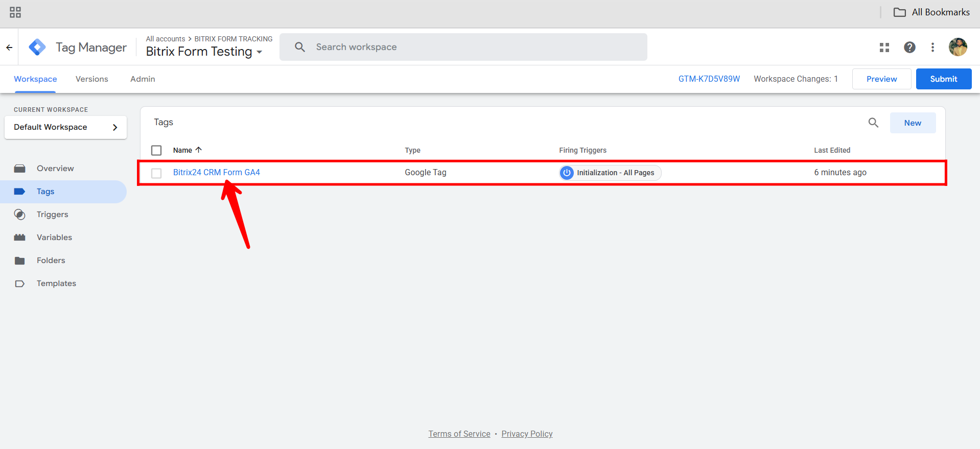
Task: Focus the Search workspace field
Action: (x=463, y=47)
